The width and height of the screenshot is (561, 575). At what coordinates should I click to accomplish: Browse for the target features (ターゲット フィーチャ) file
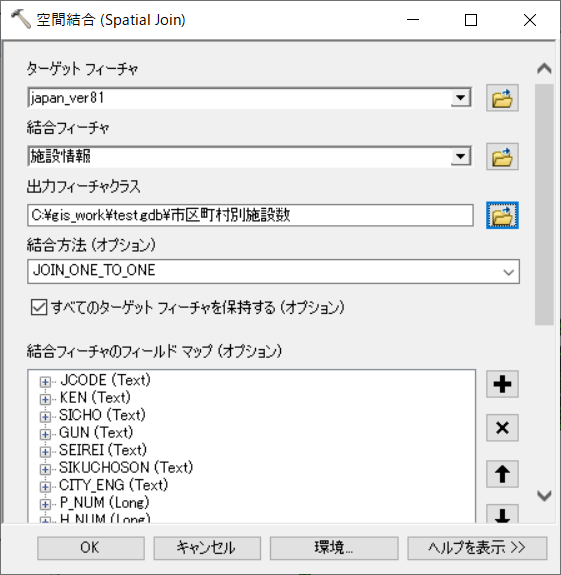coord(502,98)
